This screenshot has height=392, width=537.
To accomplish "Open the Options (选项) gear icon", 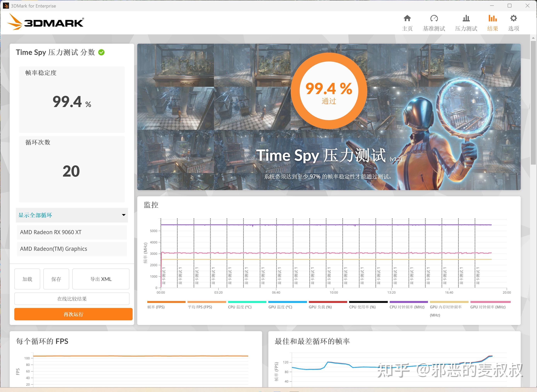I will click(513, 19).
